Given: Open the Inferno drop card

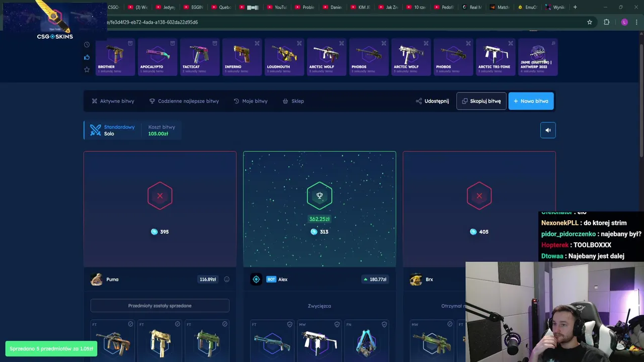Looking at the screenshot, I should pyautogui.click(x=242, y=57).
